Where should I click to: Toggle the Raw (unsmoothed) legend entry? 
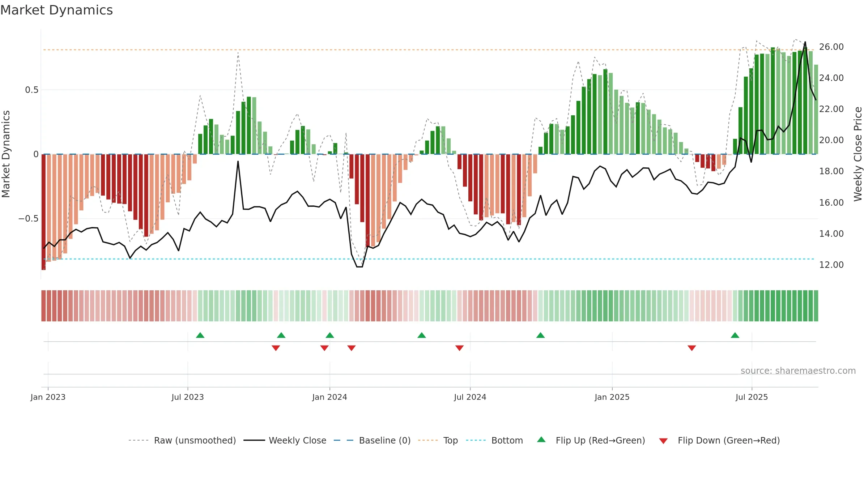(182, 440)
